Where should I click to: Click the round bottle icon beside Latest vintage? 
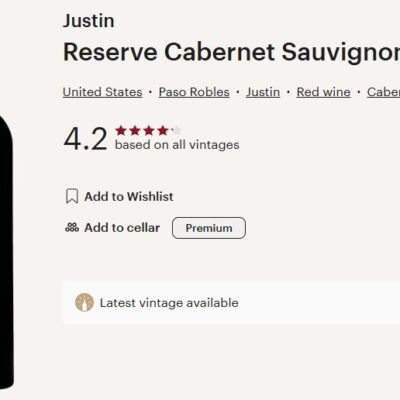(x=84, y=303)
